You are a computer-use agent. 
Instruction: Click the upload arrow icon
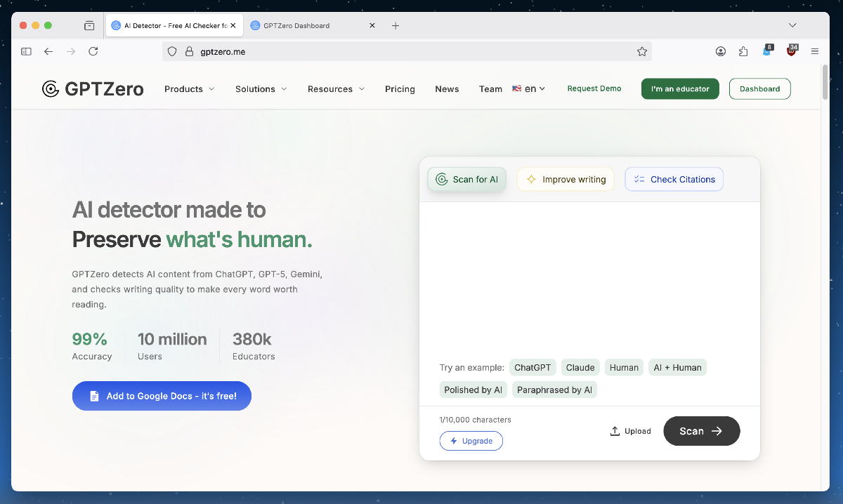[x=615, y=431]
